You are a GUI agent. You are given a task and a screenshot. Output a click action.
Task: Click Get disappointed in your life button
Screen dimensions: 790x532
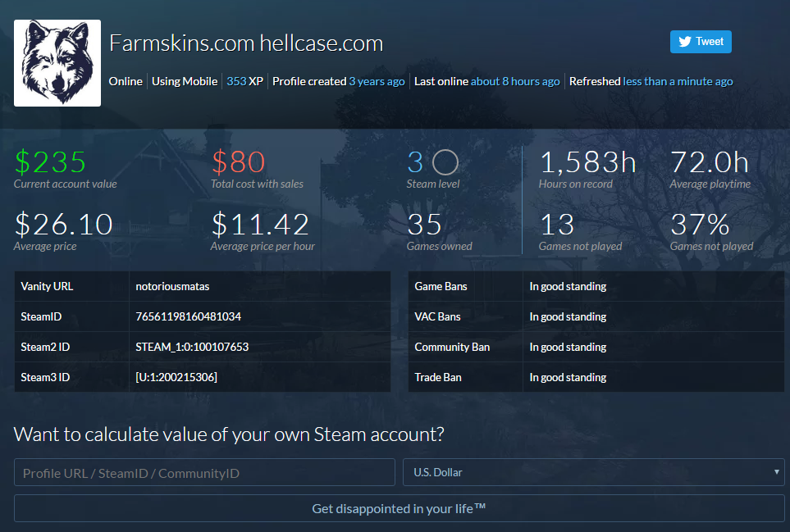(399, 508)
